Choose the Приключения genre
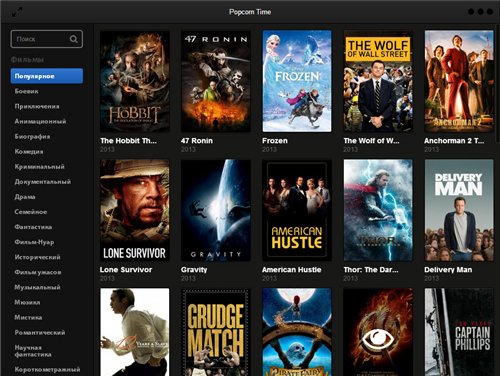500x376 pixels. (x=37, y=106)
